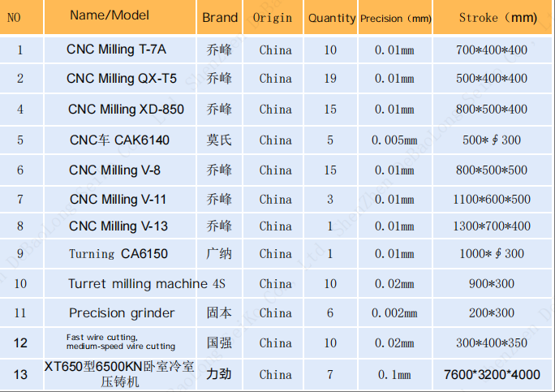Select the Quantity column header
Image resolution: width=555 pixels, height=392 pixels.
[x=332, y=17]
